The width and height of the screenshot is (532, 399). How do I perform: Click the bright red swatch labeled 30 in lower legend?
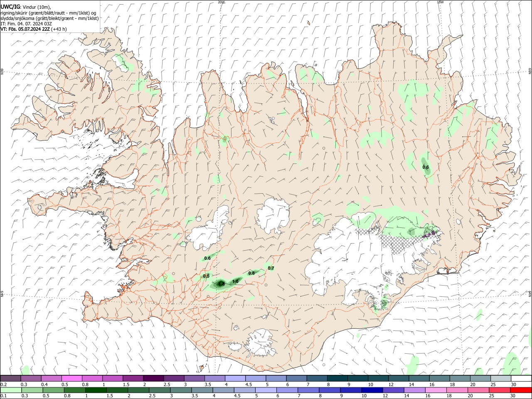pyautogui.click(x=521, y=390)
